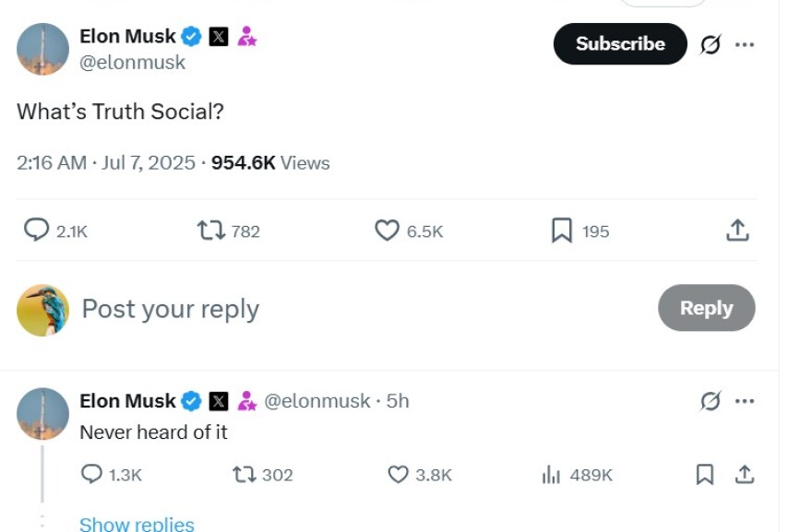Click Elon Musk's blue verified badge
Screen dimensions: 812x532
(x=190, y=36)
